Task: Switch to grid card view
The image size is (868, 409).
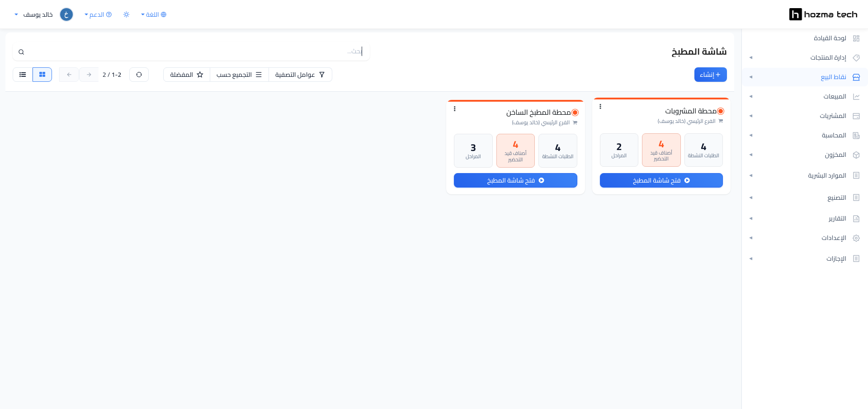Action: (x=42, y=75)
